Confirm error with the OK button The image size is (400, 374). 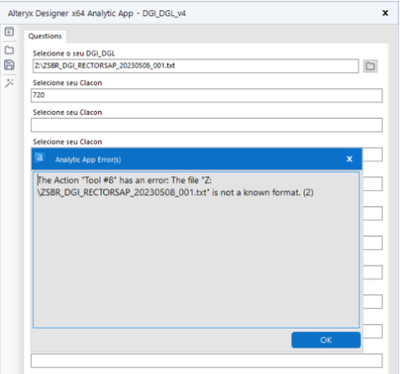point(326,340)
